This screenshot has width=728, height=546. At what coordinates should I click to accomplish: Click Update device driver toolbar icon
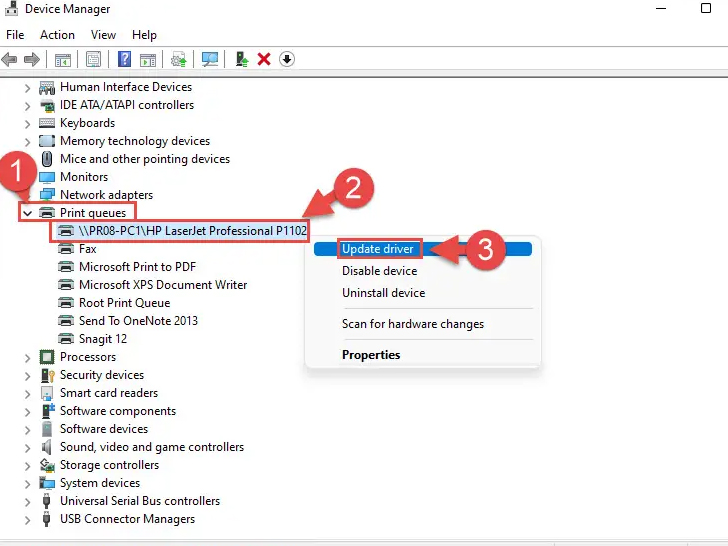click(179, 59)
